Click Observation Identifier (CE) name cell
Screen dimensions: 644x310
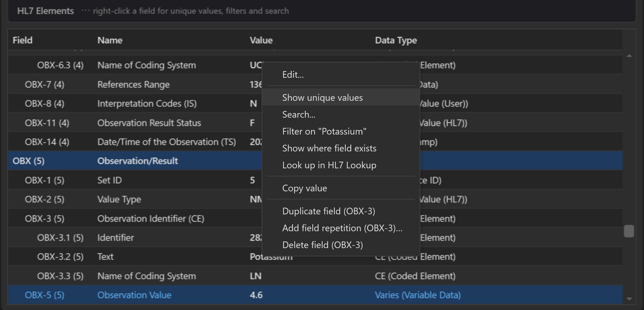[151, 218]
